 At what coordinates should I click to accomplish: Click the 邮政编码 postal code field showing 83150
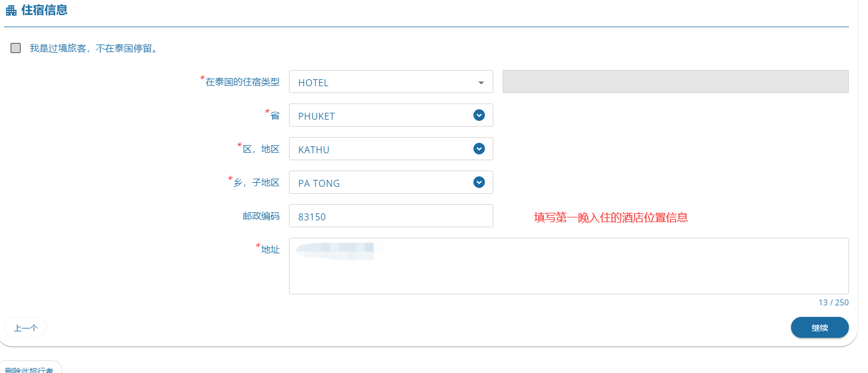391,215
